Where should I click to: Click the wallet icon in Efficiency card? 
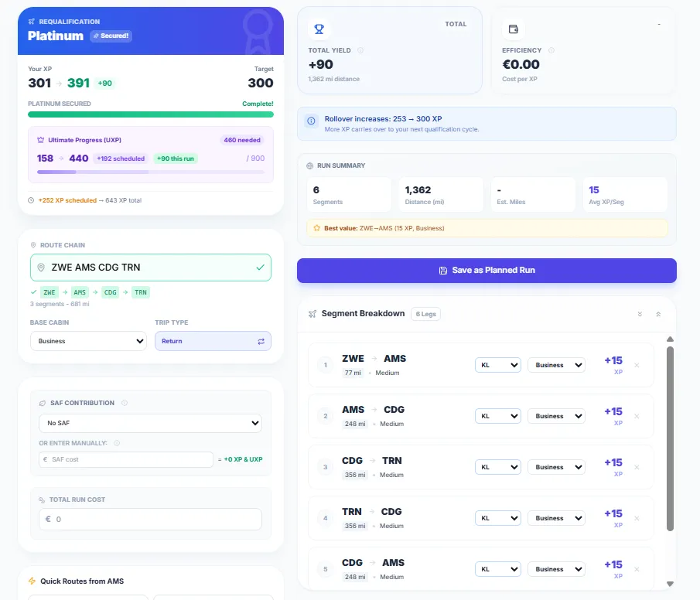tap(513, 29)
